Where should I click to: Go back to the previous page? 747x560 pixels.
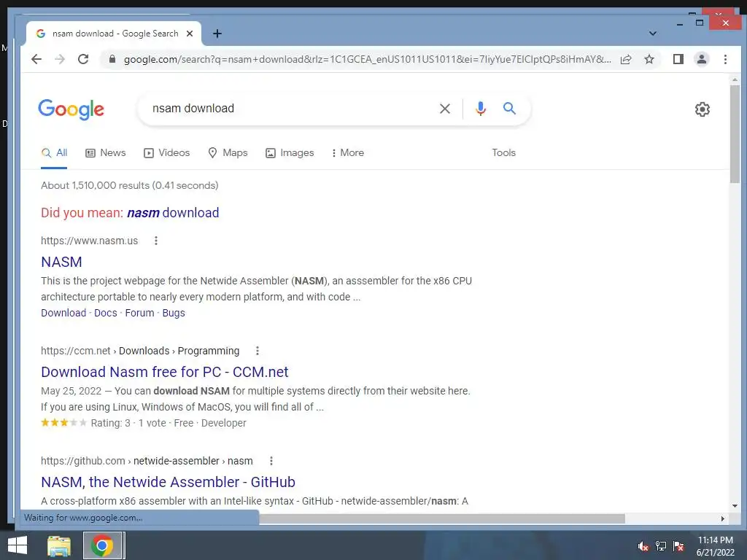(36, 59)
